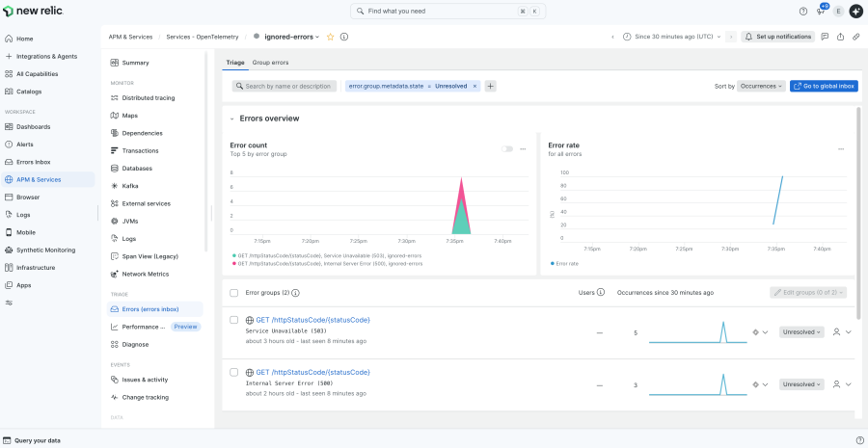
Task: Open the New Relic AI sparkle icon
Action: point(855,11)
